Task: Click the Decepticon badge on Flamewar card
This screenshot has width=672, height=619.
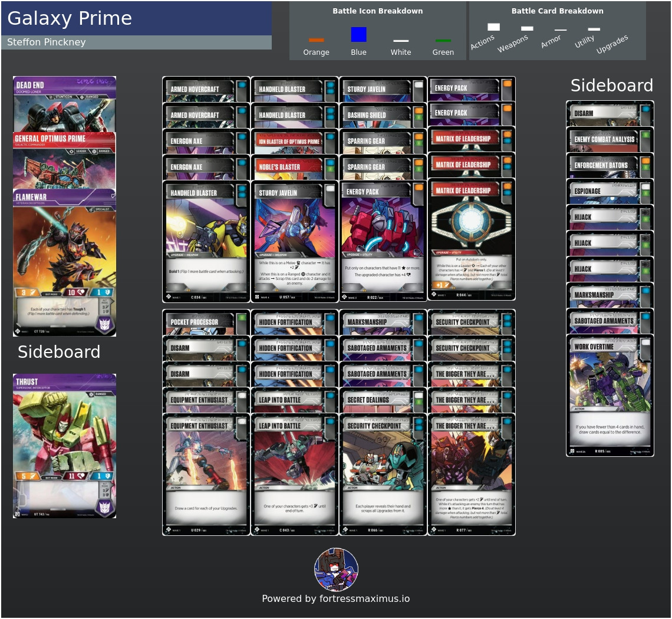Action: (104, 324)
